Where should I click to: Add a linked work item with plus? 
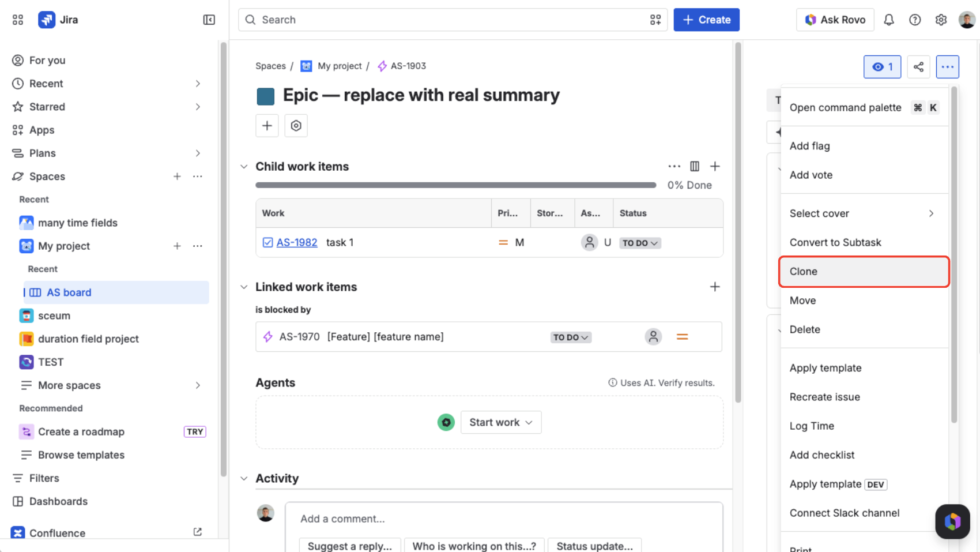point(715,287)
